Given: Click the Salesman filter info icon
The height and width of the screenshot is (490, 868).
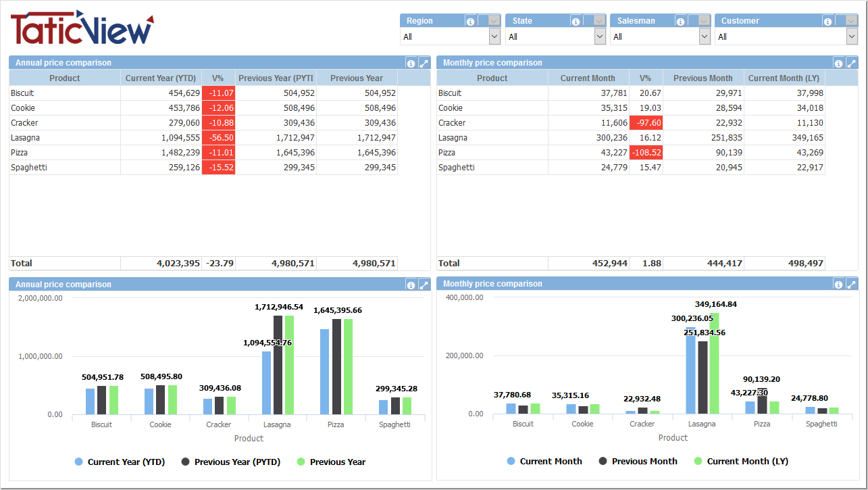Looking at the screenshot, I should [681, 21].
